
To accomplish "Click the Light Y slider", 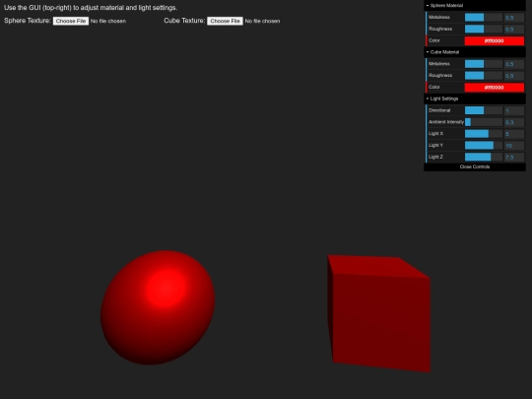I will coord(484,145).
